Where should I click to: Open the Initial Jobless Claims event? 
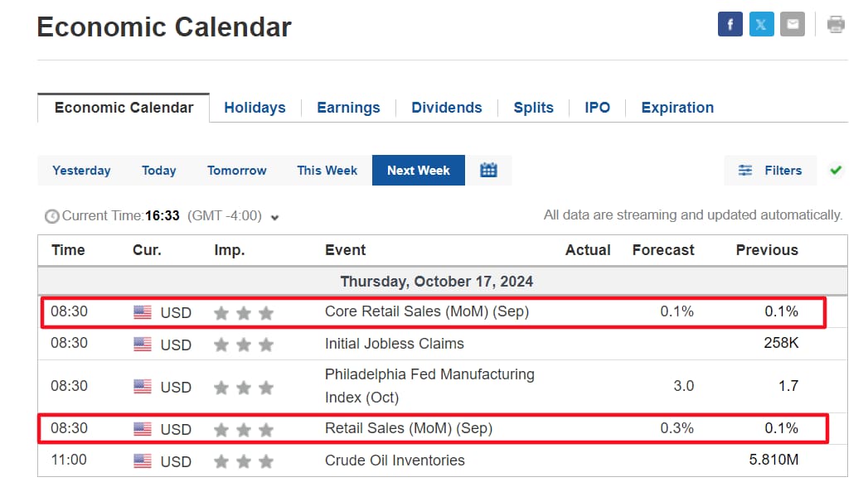(x=394, y=344)
